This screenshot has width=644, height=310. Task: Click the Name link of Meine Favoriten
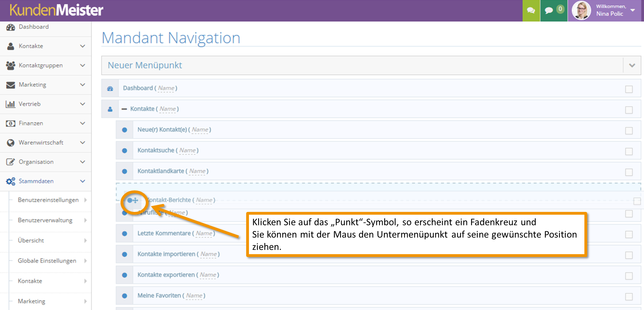click(x=194, y=296)
